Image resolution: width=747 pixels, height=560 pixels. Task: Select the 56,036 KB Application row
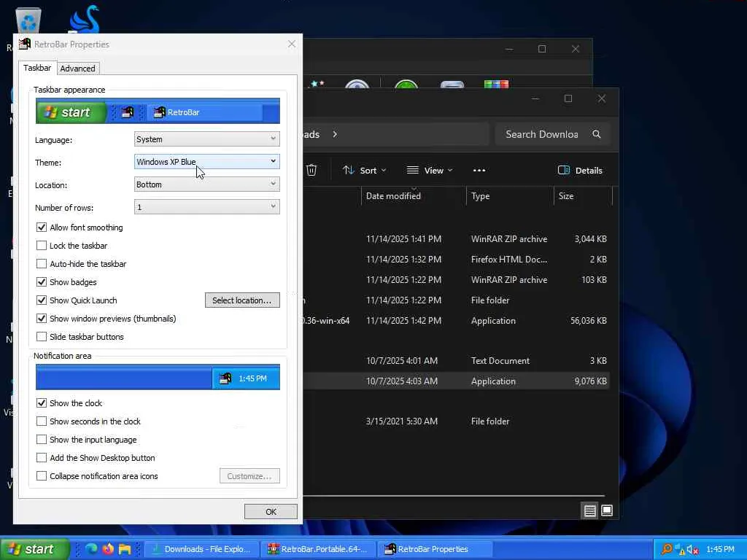tap(457, 321)
